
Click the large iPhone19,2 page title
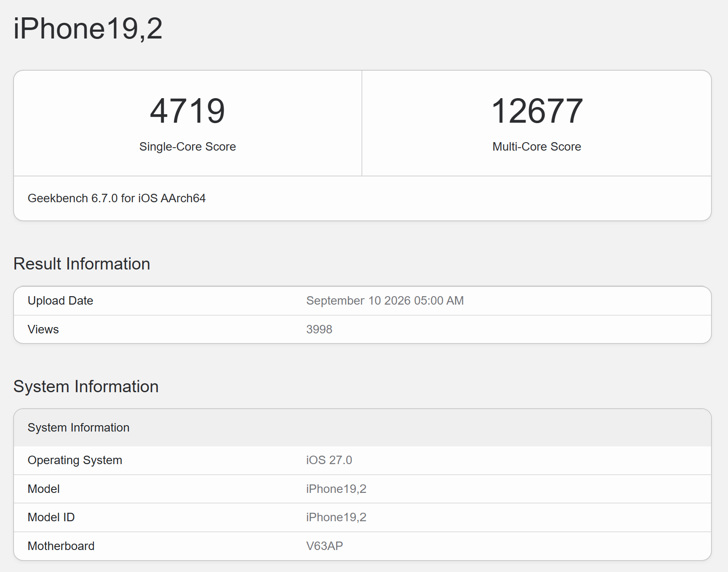tap(88, 29)
